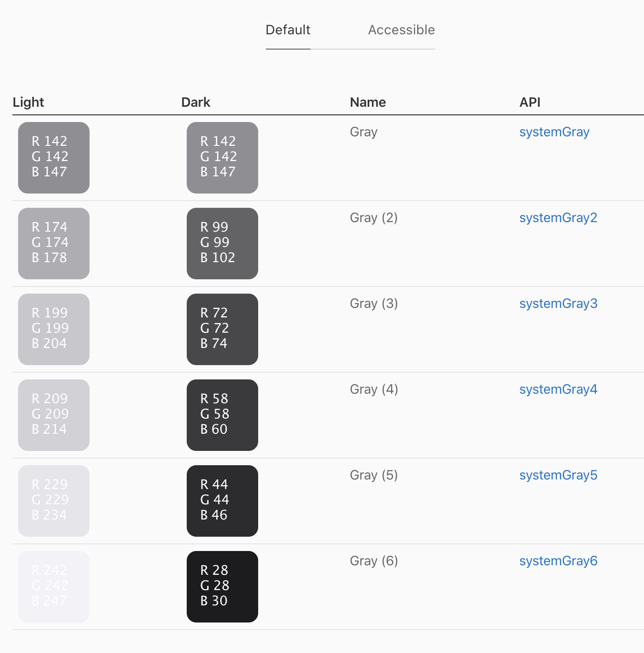This screenshot has height=653, width=644.
Task: Click the dark Gray (4) swatch R 58
Action: 222,415
